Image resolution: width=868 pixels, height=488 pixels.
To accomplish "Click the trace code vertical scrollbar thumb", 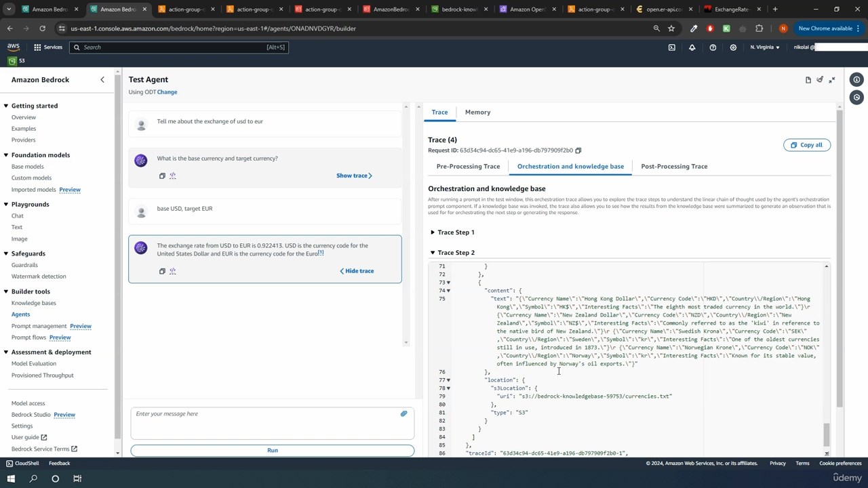I will pyautogui.click(x=826, y=434).
